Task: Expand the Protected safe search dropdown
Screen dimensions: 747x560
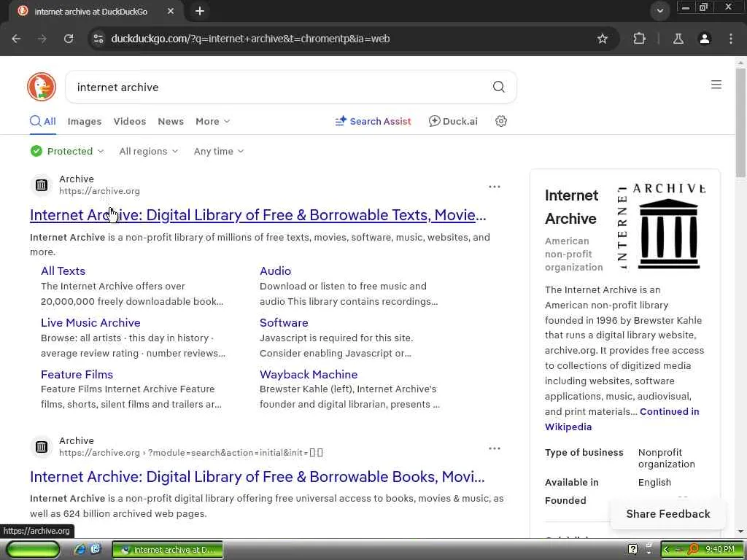Action: click(67, 151)
